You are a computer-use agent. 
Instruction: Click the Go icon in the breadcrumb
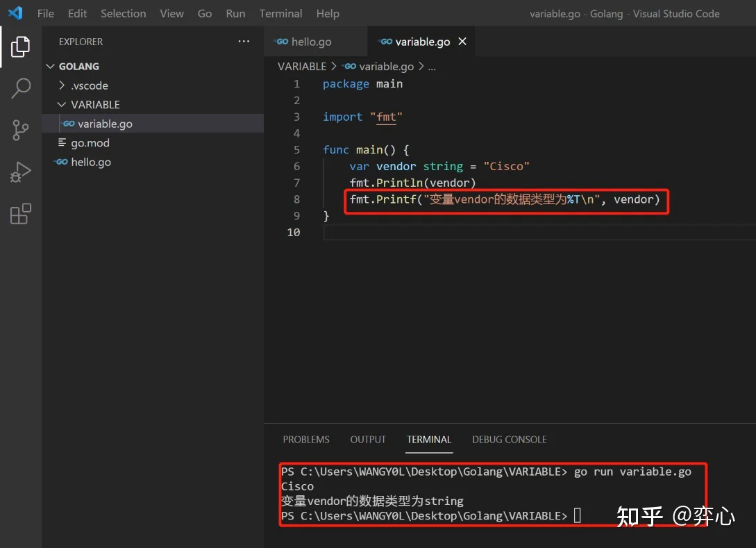[x=350, y=67]
